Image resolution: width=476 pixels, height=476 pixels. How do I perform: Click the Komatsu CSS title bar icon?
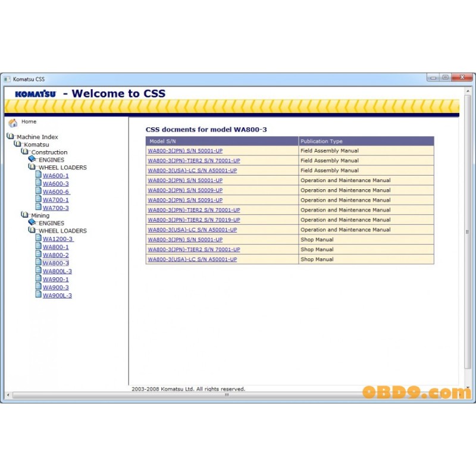[7, 79]
